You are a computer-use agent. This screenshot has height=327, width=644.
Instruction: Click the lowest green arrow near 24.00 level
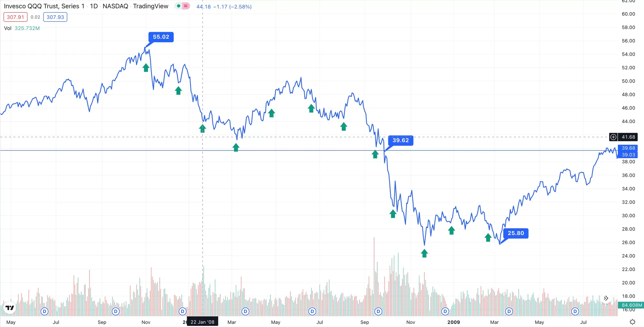(x=424, y=253)
